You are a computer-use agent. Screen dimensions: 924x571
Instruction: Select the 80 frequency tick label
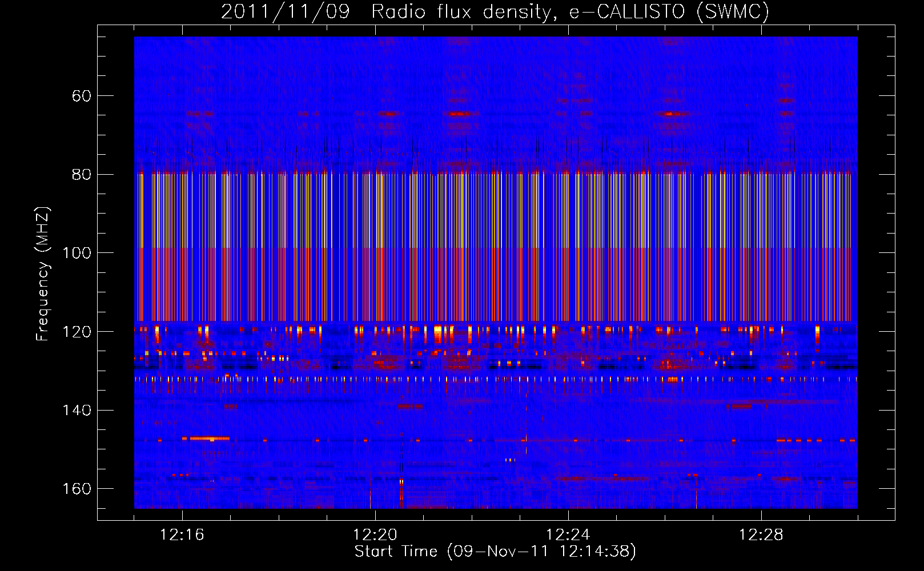pos(82,174)
